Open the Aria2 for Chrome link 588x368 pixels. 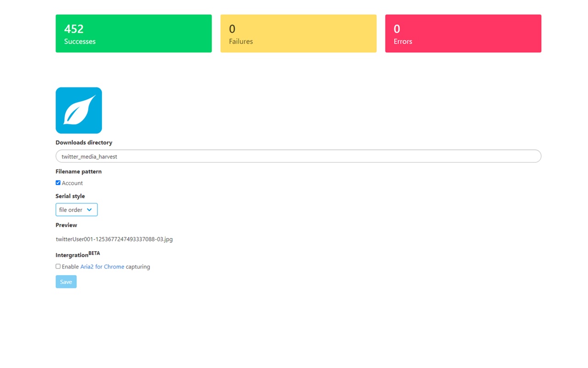click(102, 267)
